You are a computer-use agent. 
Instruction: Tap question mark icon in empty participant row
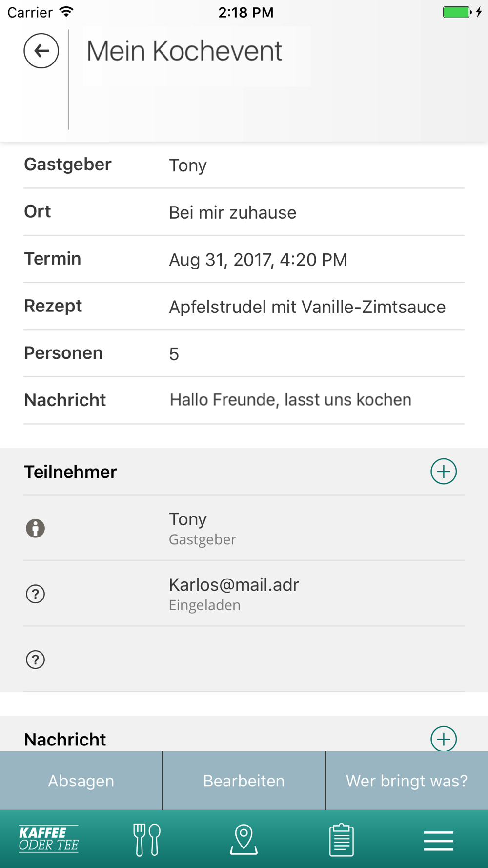tap(35, 660)
